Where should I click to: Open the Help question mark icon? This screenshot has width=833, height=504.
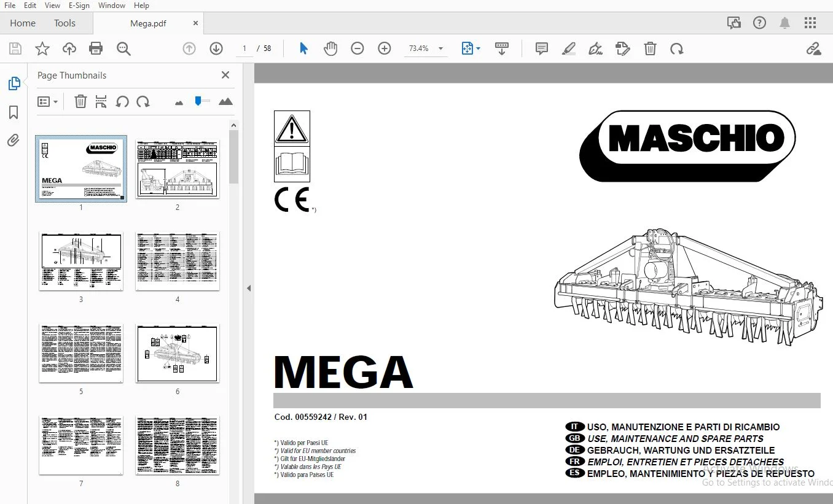click(x=759, y=23)
